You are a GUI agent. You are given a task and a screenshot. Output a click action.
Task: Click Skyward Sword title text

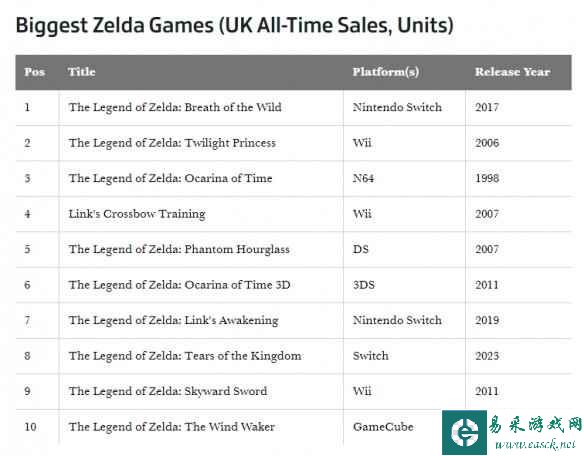coord(168,391)
